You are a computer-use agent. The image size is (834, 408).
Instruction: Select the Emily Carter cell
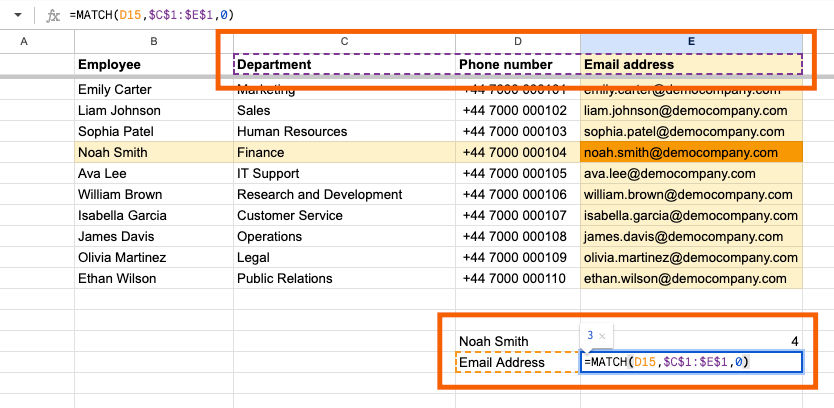(x=154, y=89)
